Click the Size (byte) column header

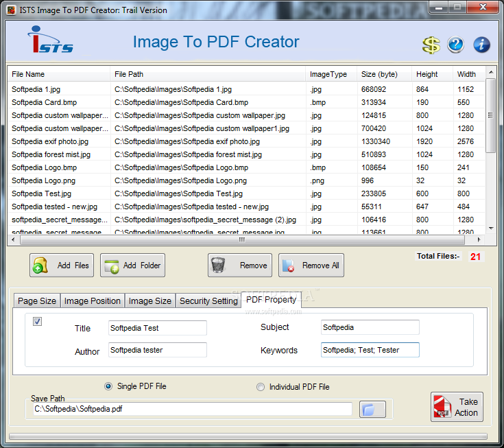point(385,74)
